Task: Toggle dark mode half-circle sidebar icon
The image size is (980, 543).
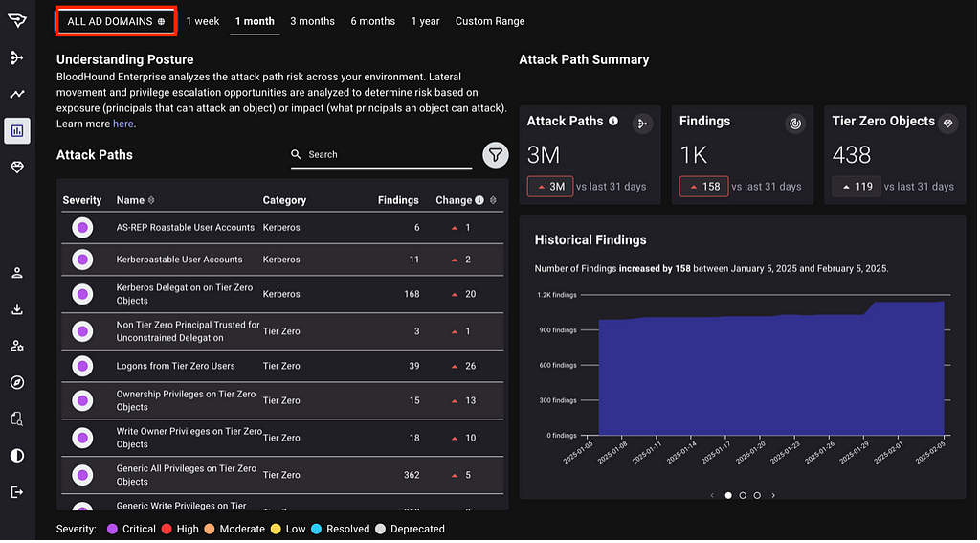Action: click(17, 456)
